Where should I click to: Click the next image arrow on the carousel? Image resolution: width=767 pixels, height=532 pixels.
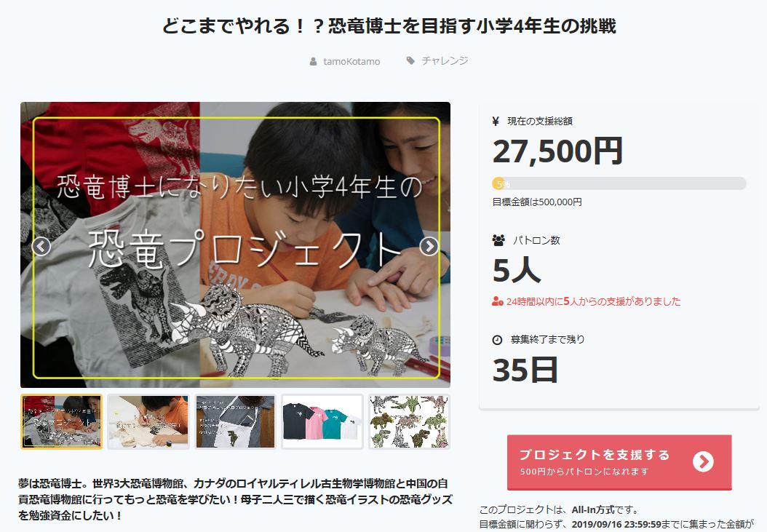(429, 246)
